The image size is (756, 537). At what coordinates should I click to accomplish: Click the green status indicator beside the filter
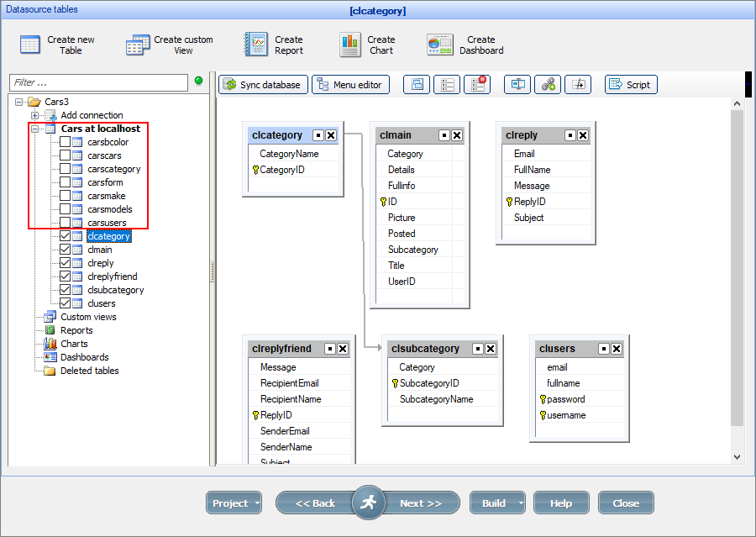click(199, 81)
